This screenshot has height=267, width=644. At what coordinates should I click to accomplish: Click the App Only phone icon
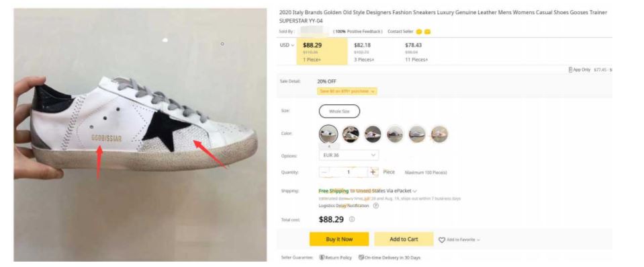571,70
